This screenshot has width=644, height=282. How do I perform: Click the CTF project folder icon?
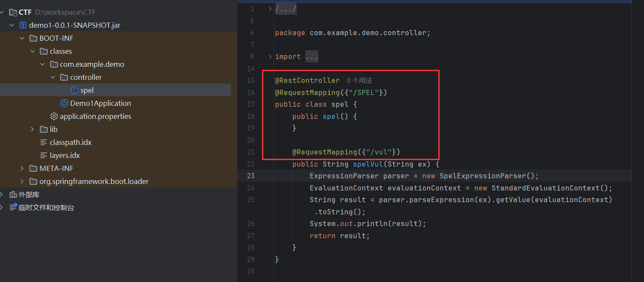(13, 12)
